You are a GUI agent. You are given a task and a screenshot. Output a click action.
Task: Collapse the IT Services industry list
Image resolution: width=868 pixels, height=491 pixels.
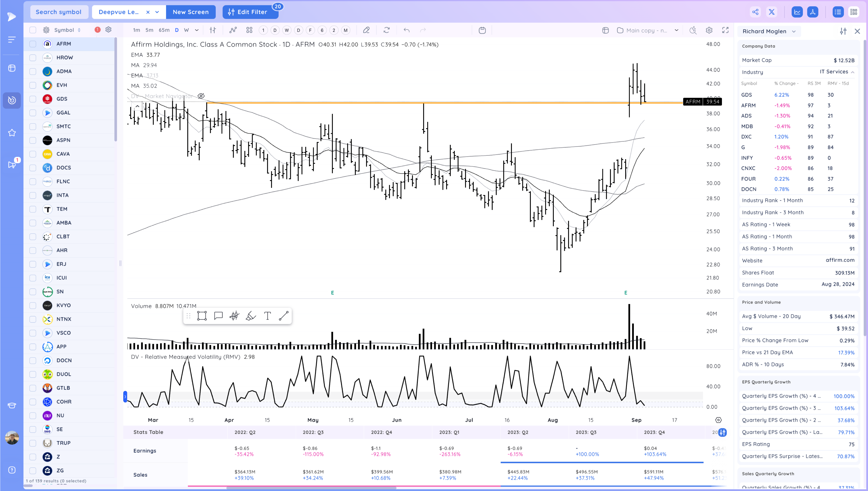(852, 72)
